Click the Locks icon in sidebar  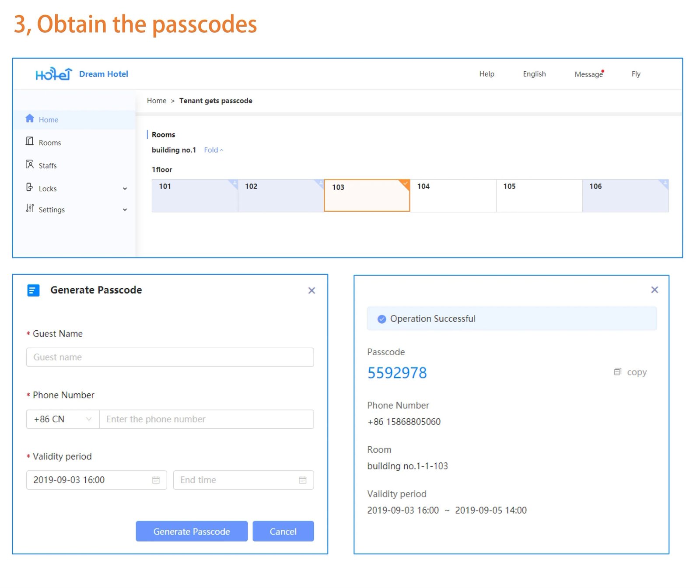pyautogui.click(x=30, y=188)
